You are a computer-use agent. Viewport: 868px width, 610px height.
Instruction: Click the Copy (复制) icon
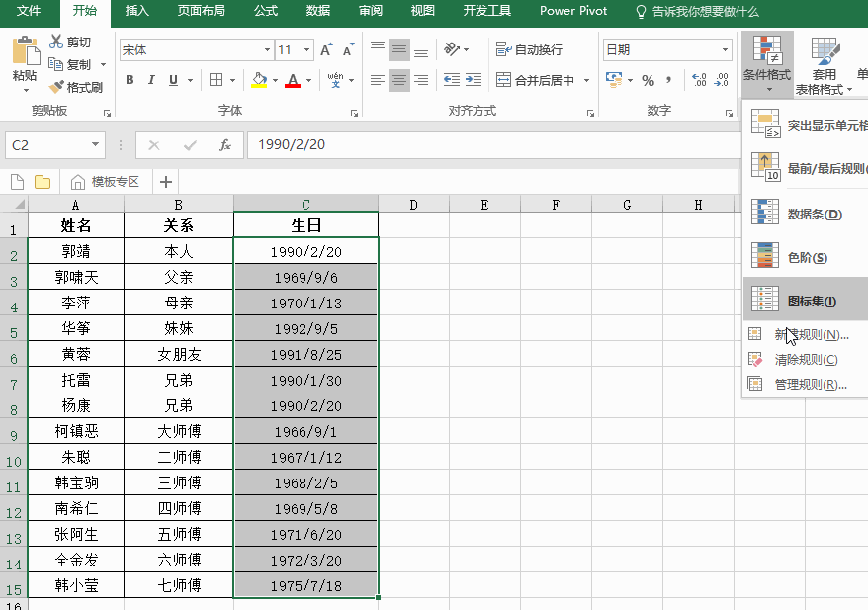click(x=56, y=65)
